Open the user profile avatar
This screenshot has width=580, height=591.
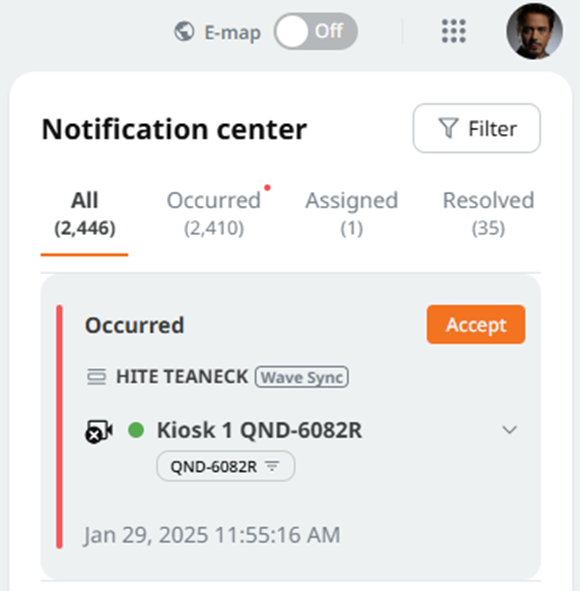click(534, 31)
